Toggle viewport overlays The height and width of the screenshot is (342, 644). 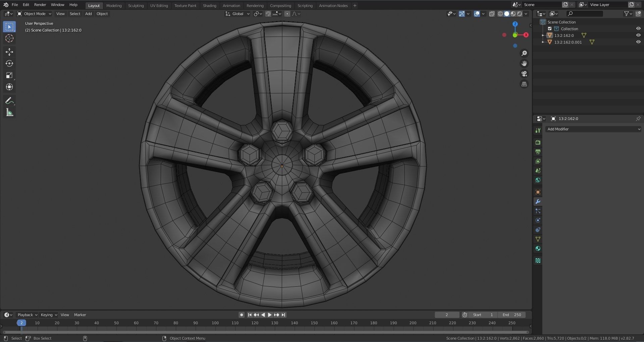477,14
